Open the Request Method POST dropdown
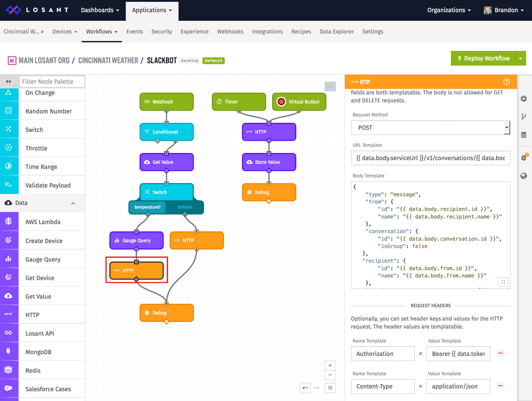 click(x=430, y=128)
